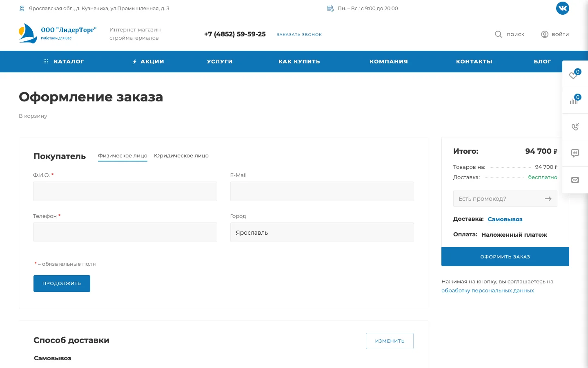Navigate to КОНТАКТЫ
The height and width of the screenshot is (368, 588).
(474, 61)
